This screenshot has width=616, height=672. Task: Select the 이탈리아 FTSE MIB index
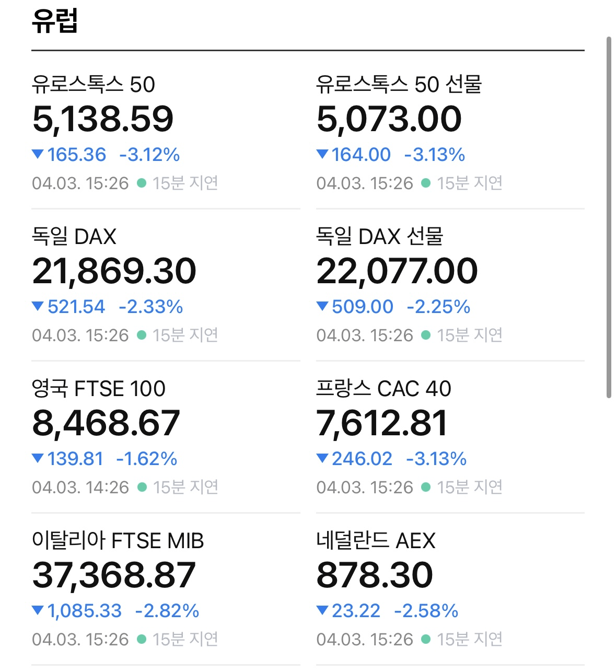118,541
